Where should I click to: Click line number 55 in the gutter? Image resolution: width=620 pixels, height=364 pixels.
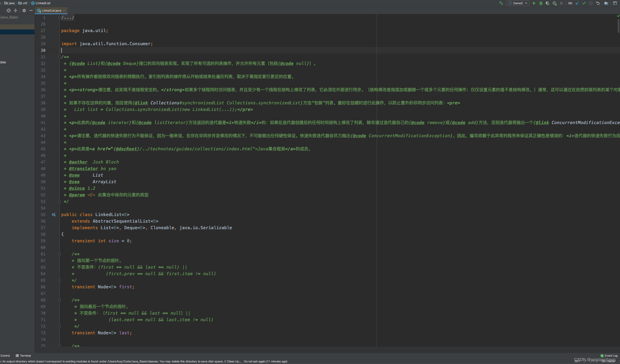[x=43, y=215]
